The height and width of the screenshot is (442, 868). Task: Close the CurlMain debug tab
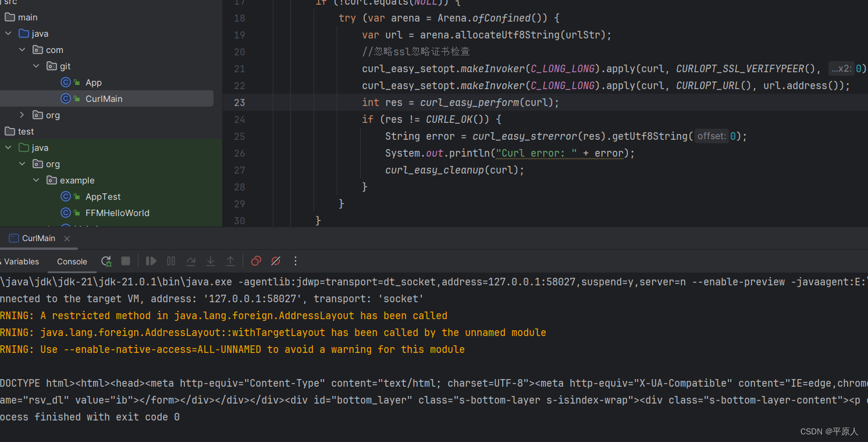67,238
